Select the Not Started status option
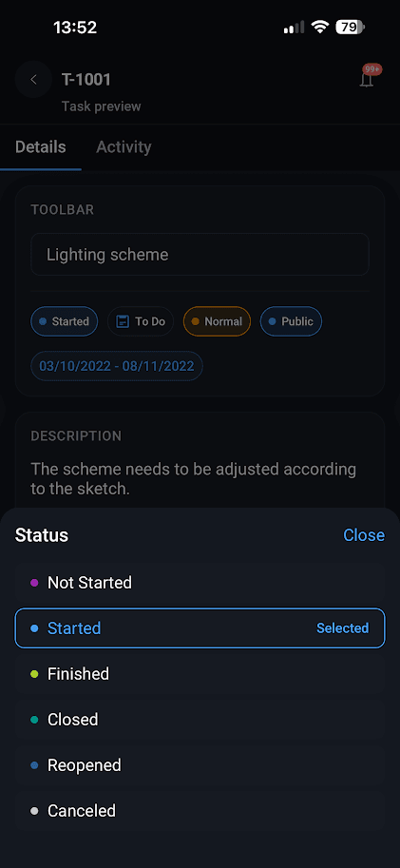400x868 pixels. coord(200,583)
